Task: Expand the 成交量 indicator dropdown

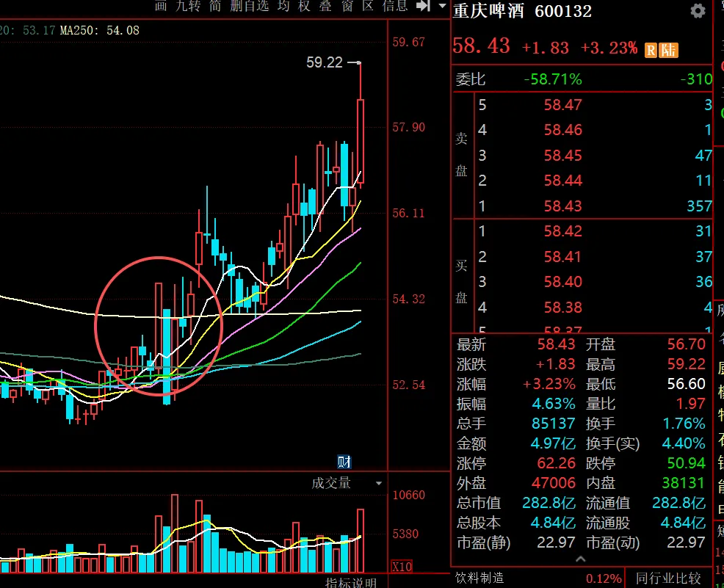Action: click(x=379, y=483)
